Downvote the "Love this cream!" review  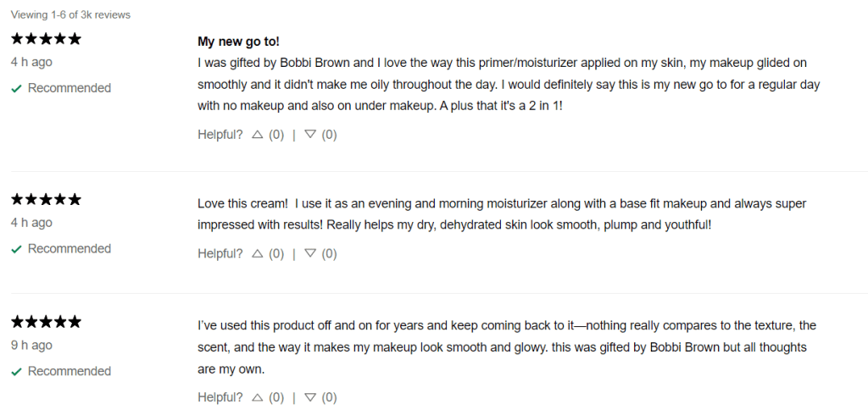[310, 253]
